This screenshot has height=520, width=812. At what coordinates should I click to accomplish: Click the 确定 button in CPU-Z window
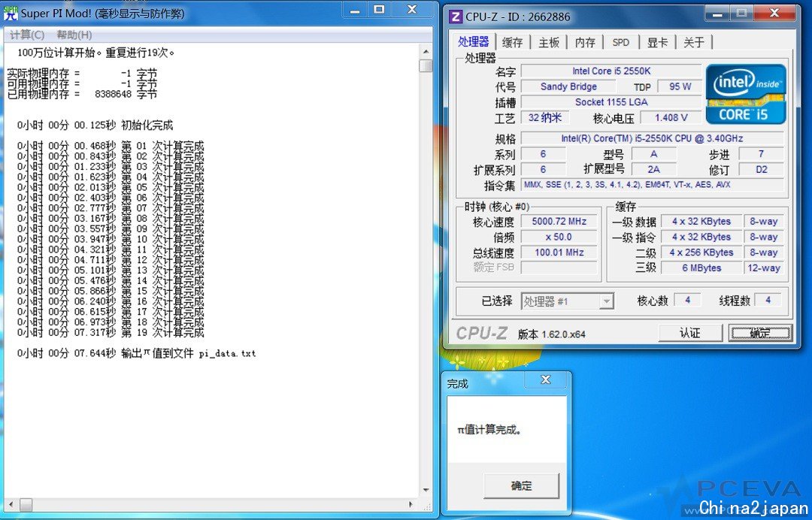pyautogui.click(x=759, y=333)
